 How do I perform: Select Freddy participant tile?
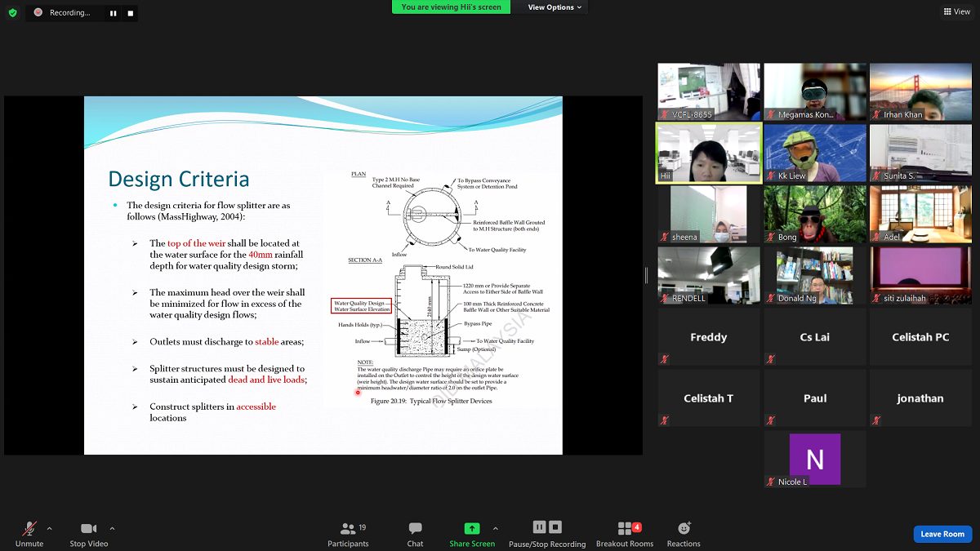click(x=709, y=337)
